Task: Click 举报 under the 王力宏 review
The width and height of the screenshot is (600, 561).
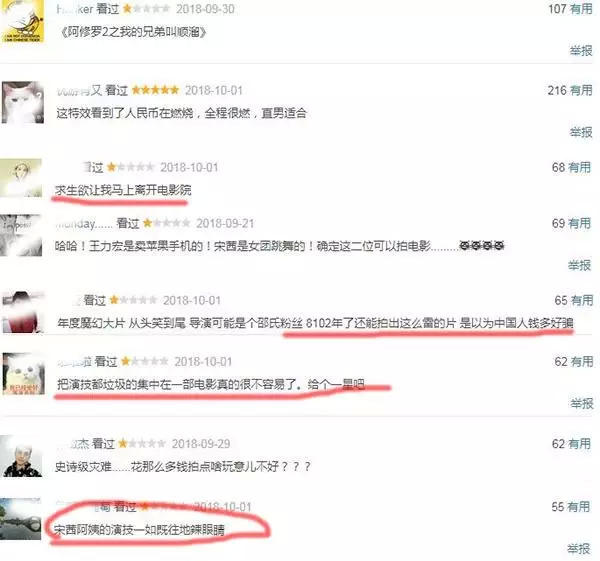Action: coord(579,265)
